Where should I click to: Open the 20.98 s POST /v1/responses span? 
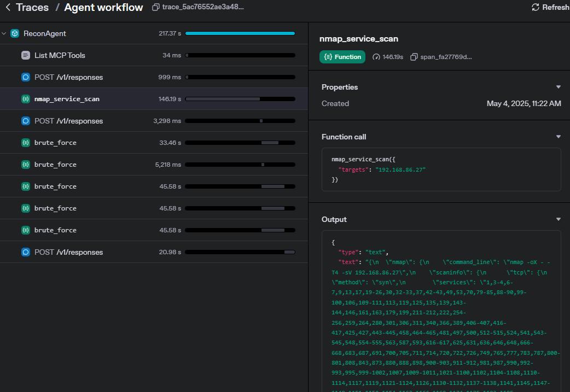click(x=68, y=252)
